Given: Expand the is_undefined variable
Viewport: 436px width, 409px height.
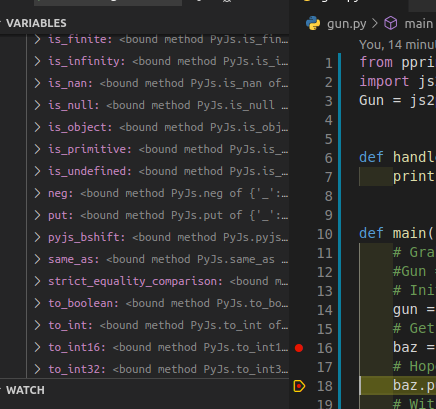Looking at the screenshot, I should click(x=37, y=171).
